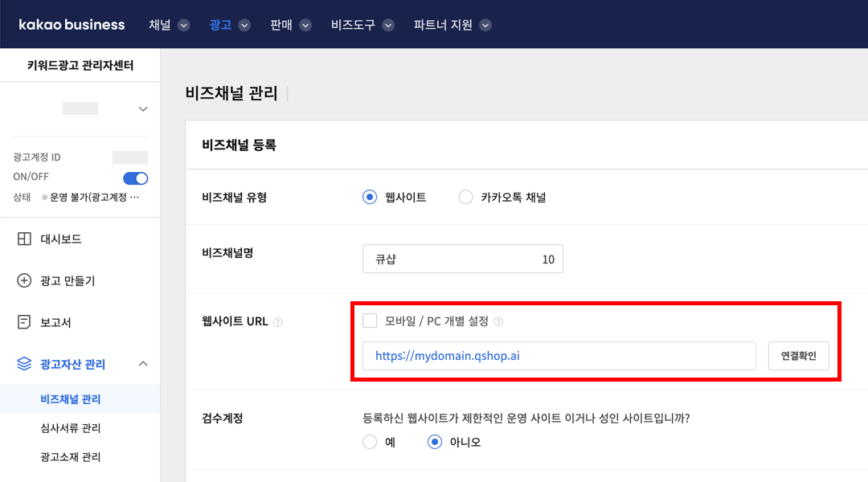Expand the 광고 menu chevron
868x482 pixels.
[244, 25]
